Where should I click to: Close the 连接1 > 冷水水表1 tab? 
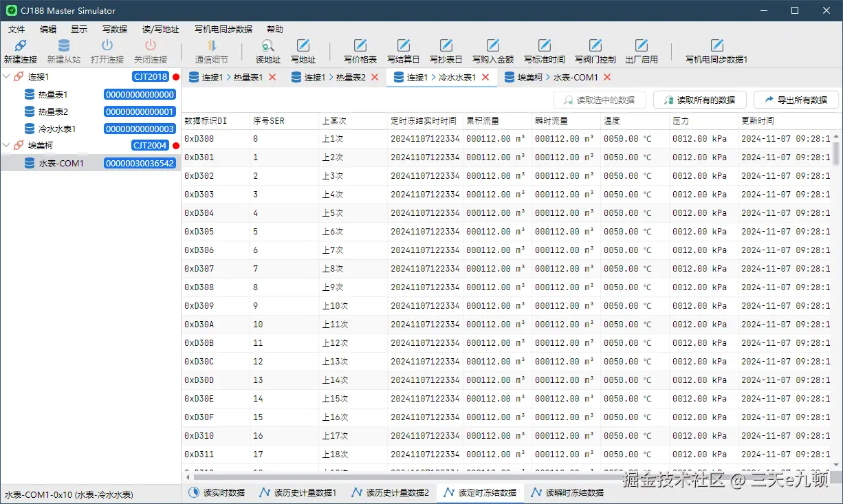(485, 78)
